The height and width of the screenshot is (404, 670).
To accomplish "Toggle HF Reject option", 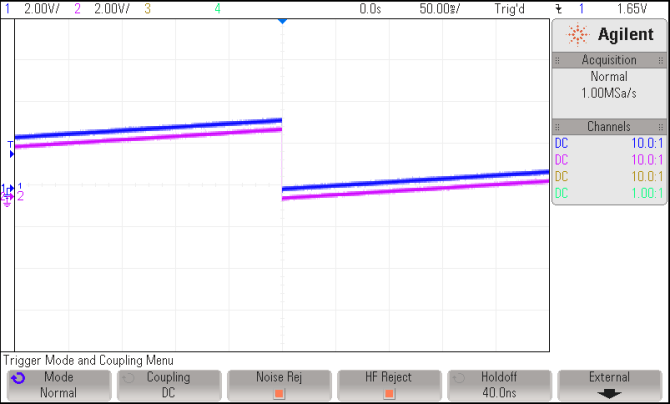I will (x=389, y=385).
